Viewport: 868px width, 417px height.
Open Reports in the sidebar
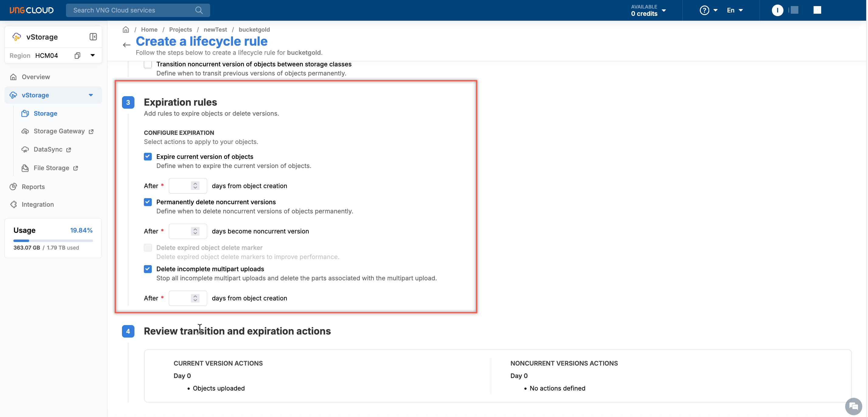(33, 187)
